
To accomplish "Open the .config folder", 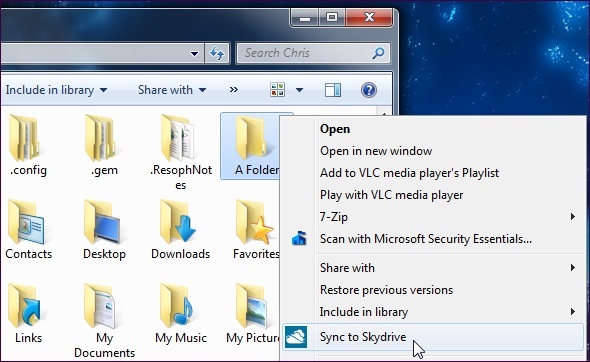I will (27, 145).
